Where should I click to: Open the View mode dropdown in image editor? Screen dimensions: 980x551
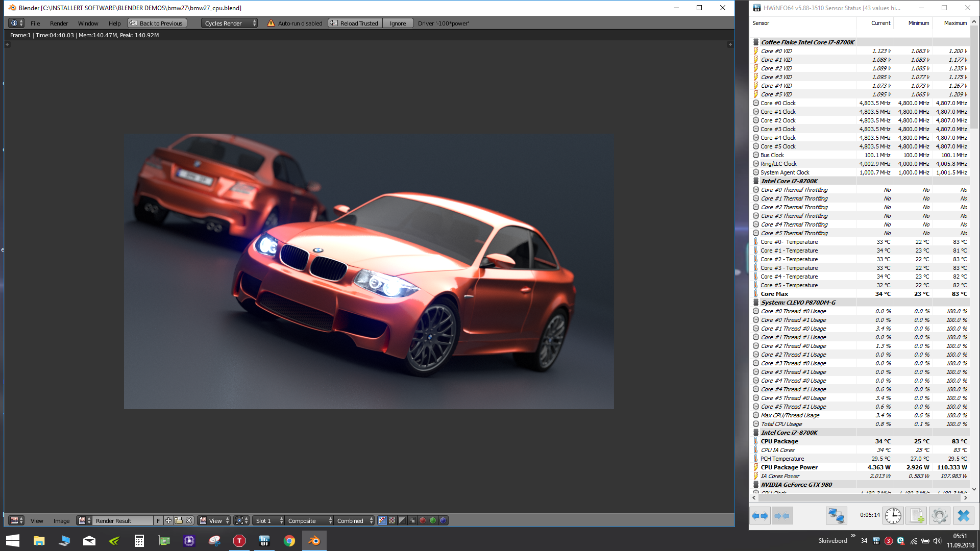(214, 520)
